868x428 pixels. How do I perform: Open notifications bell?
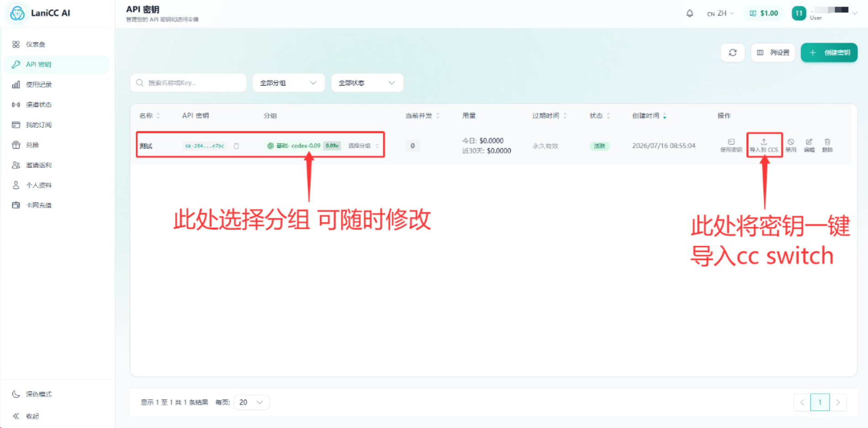click(690, 13)
